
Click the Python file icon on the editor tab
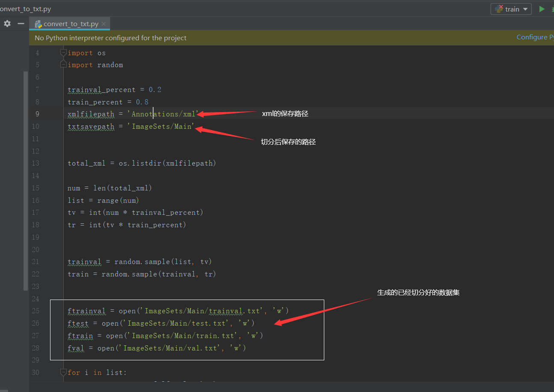(x=38, y=24)
